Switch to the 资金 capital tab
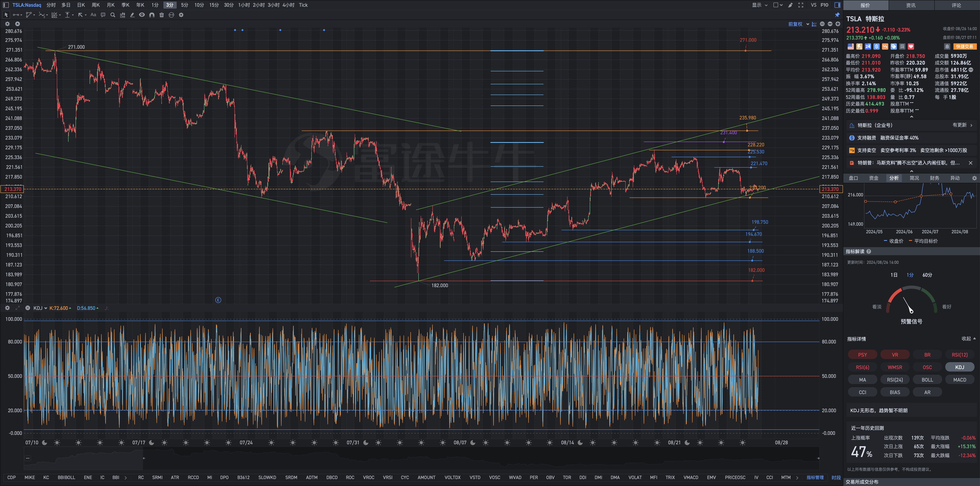 click(x=873, y=178)
